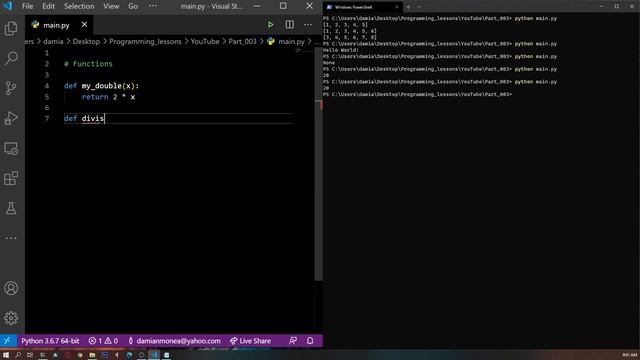Click the editor vertical scrollbar
Image resolution: width=640 pixels, height=360 pixels.
coord(318,163)
